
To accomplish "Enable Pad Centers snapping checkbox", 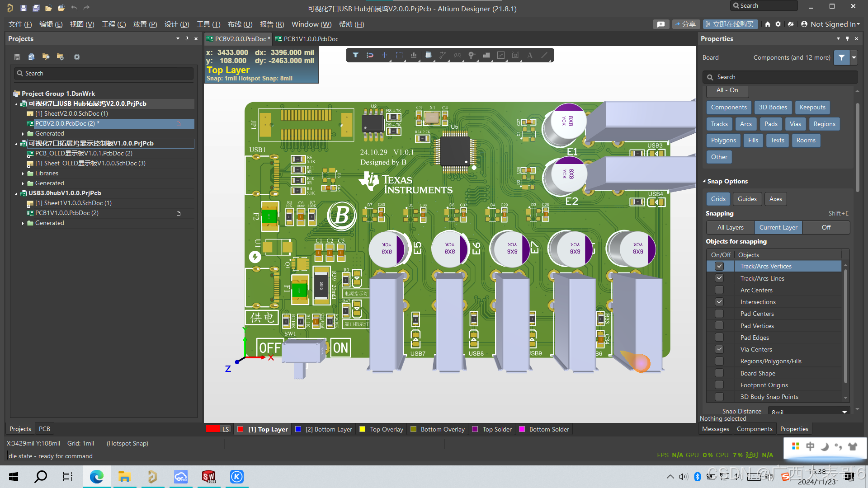I will click(x=719, y=314).
